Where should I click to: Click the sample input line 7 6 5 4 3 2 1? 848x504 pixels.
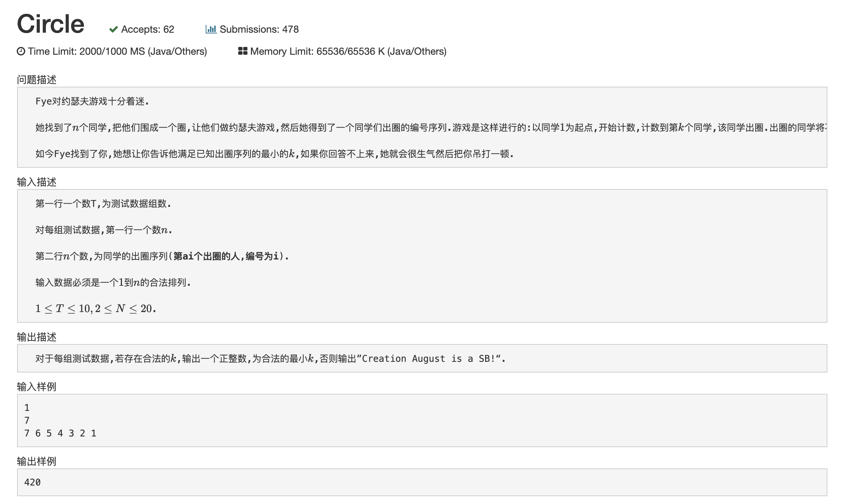coord(60,433)
